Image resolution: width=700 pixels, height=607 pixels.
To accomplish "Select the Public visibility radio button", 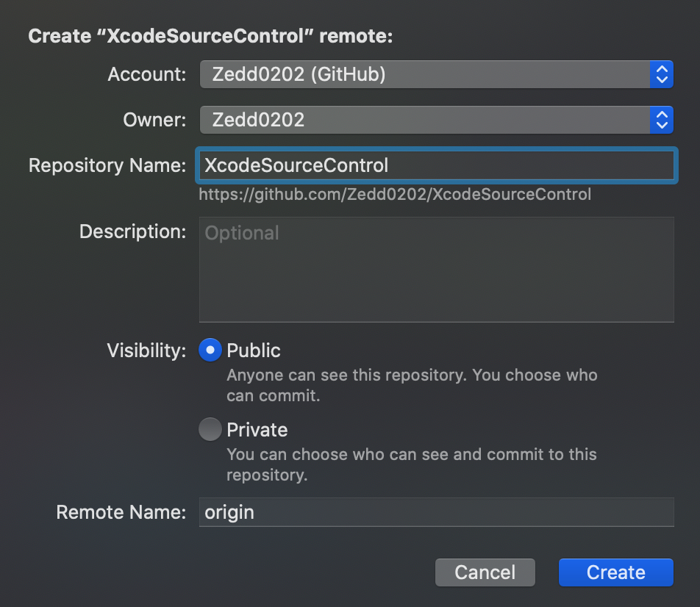I will [x=210, y=351].
